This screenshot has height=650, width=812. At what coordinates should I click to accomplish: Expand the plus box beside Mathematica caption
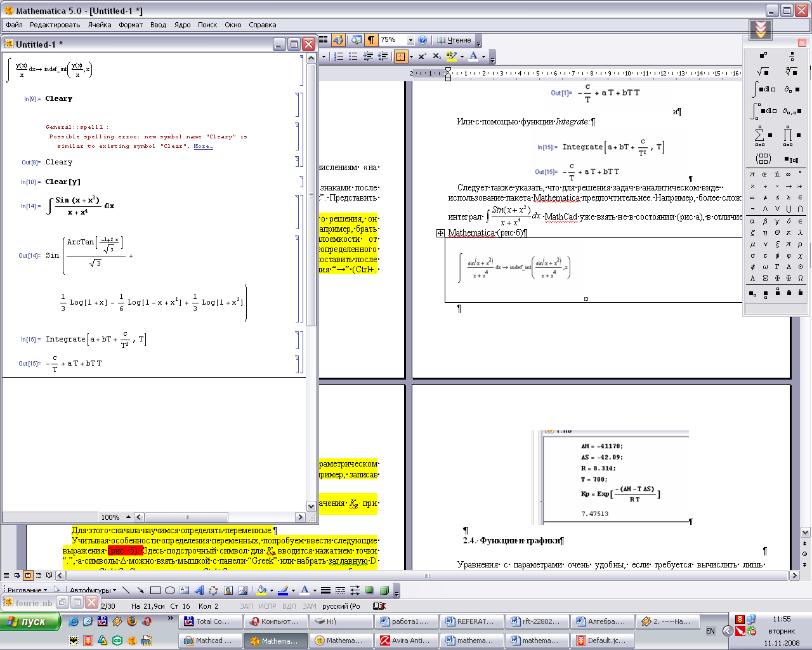tap(440, 233)
